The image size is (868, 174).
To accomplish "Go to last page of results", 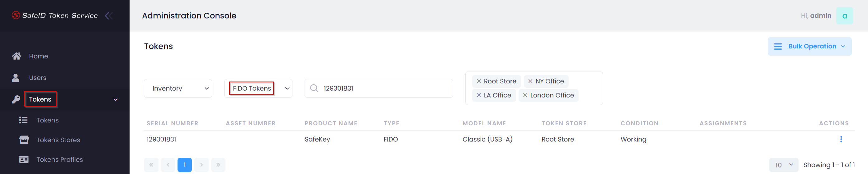I will pos(218,165).
